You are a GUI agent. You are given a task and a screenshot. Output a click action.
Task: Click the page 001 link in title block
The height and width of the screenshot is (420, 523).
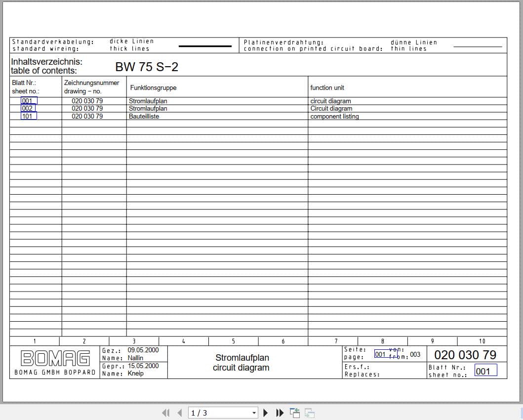[386, 354]
